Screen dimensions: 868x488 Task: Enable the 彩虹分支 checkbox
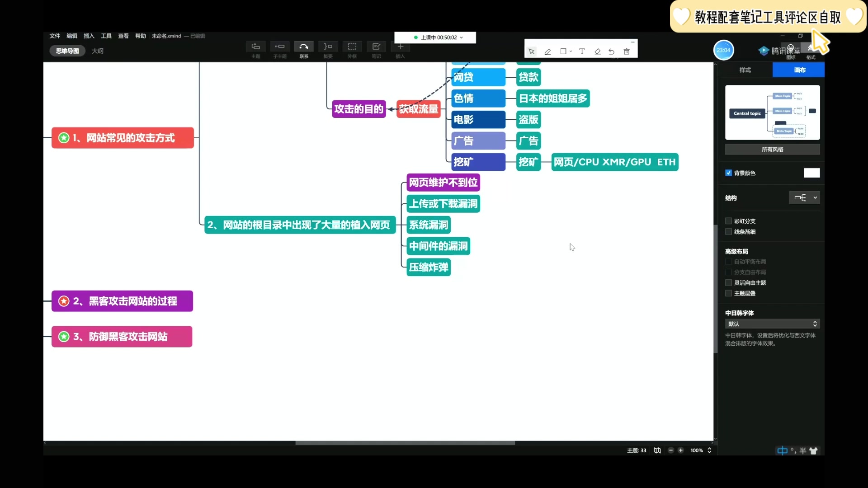tap(728, 221)
